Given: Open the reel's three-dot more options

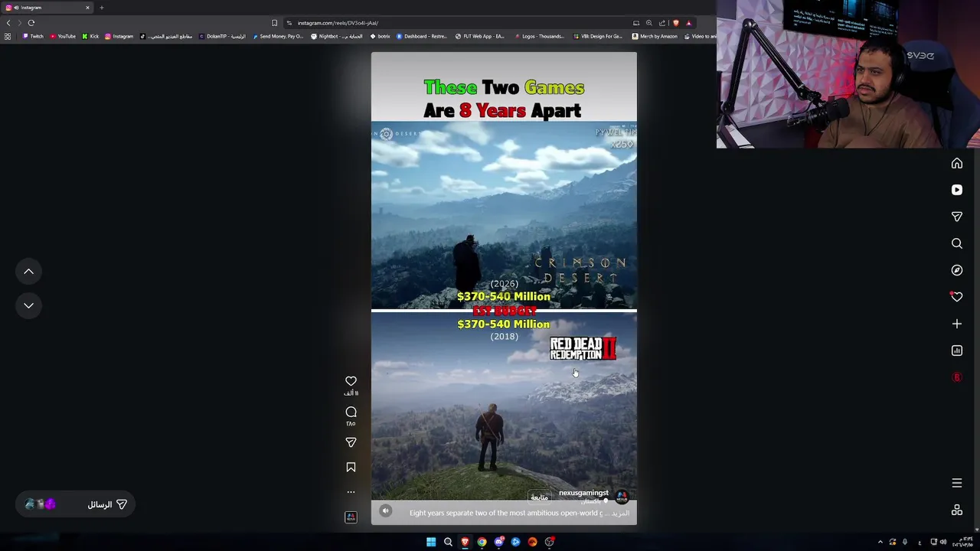Looking at the screenshot, I should tap(351, 492).
